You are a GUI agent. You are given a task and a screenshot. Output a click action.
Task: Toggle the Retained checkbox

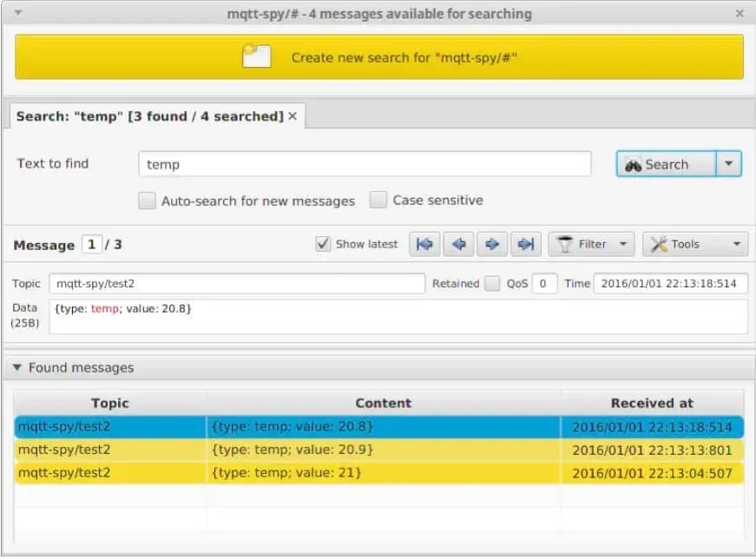coord(492,283)
